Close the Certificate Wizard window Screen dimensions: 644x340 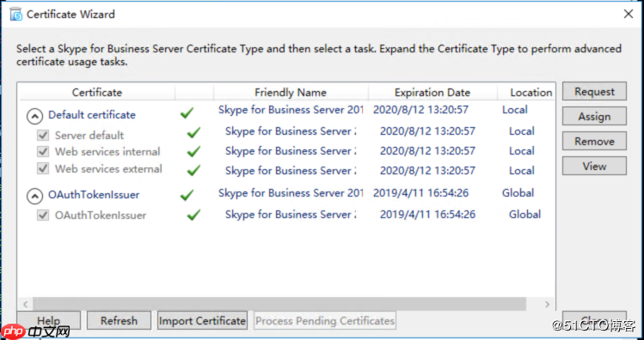[x=628, y=15]
